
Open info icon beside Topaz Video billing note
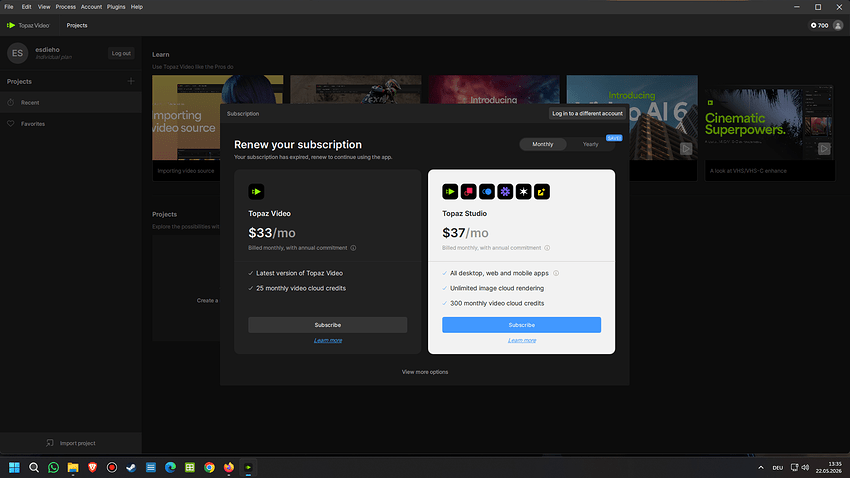[353, 248]
